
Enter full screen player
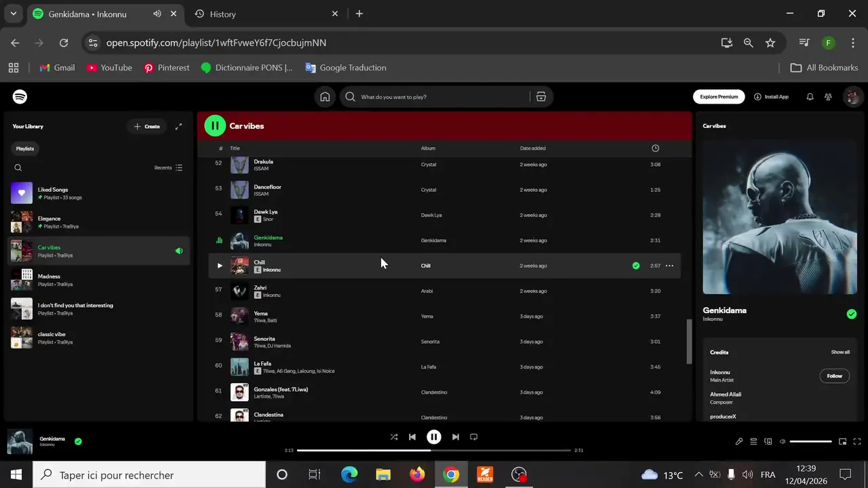point(856,441)
